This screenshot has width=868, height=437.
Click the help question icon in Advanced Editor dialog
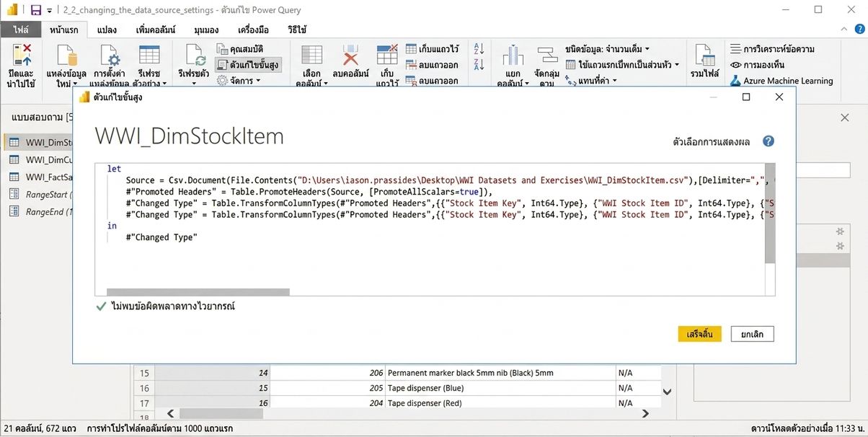pyautogui.click(x=769, y=141)
